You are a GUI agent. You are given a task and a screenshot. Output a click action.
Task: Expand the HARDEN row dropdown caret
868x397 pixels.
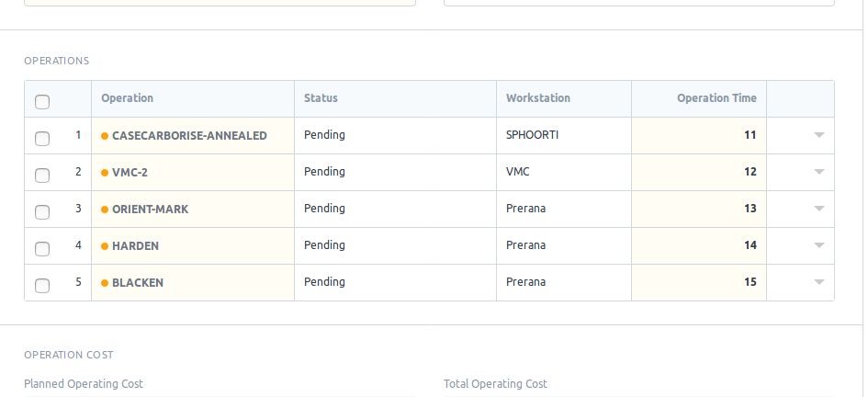pos(819,245)
